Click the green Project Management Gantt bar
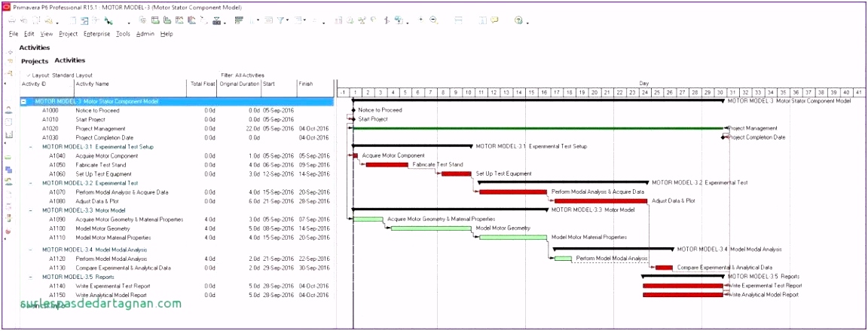This screenshot has height=331, width=868. click(538, 128)
